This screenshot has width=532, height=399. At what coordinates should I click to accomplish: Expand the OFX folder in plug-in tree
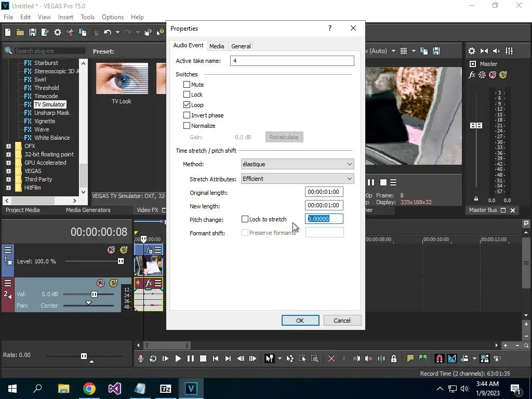pos(8,146)
